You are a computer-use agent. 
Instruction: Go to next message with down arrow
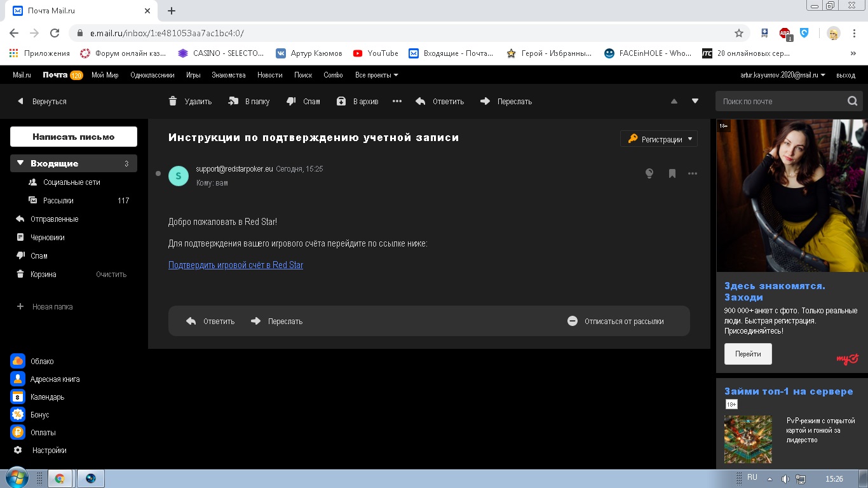pos(695,101)
